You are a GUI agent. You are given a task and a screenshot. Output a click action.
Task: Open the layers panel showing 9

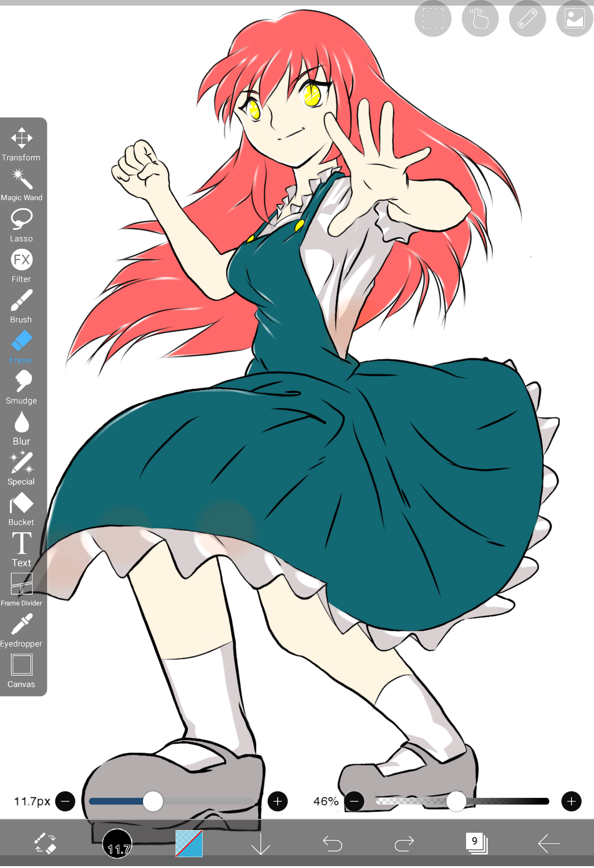click(x=476, y=844)
